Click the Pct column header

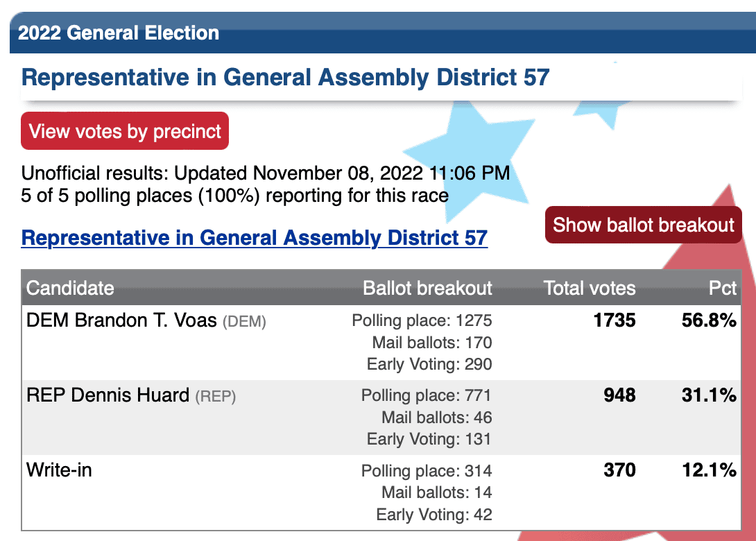point(722,288)
